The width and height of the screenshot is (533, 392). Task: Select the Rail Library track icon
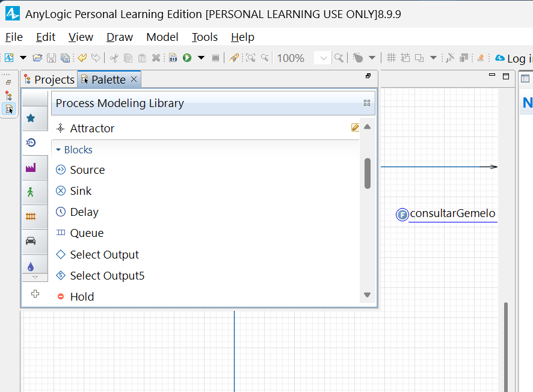31,216
